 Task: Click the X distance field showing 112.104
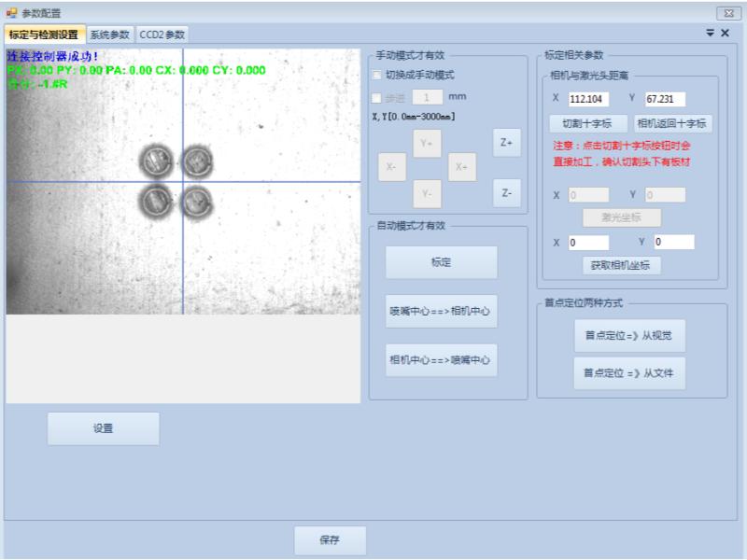coord(587,99)
